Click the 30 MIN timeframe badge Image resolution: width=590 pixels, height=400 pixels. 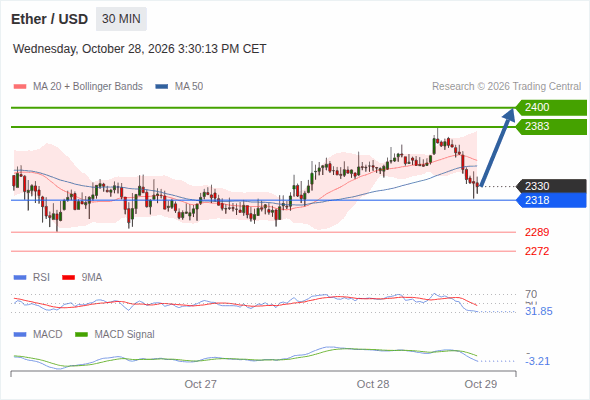click(121, 19)
